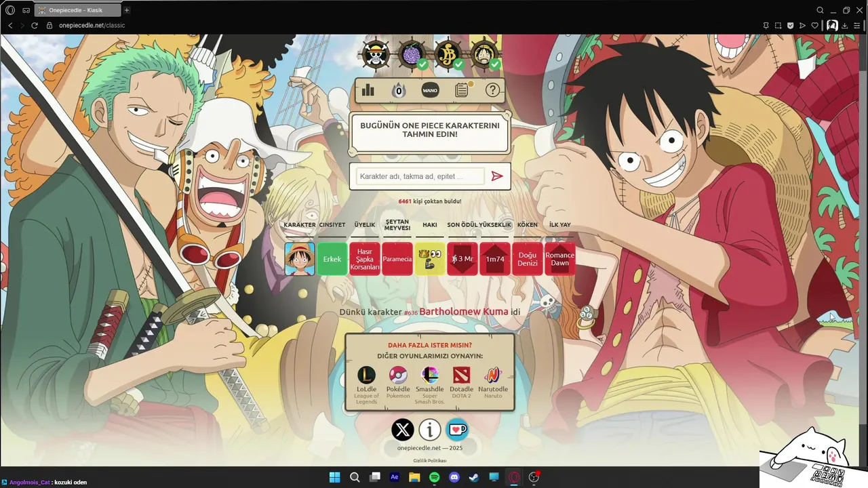Open Spotify from the taskbar
Viewport: 868px width, 488px height.
[435, 477]
